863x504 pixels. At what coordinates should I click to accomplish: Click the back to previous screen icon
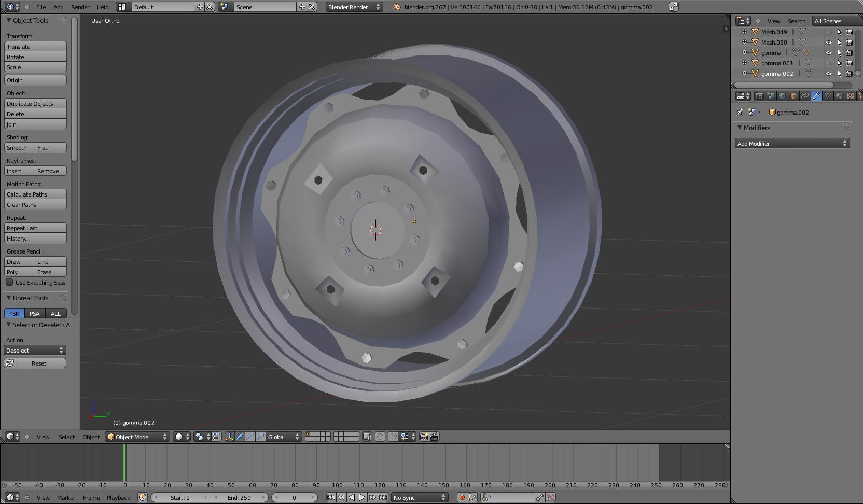pos(673,7)
